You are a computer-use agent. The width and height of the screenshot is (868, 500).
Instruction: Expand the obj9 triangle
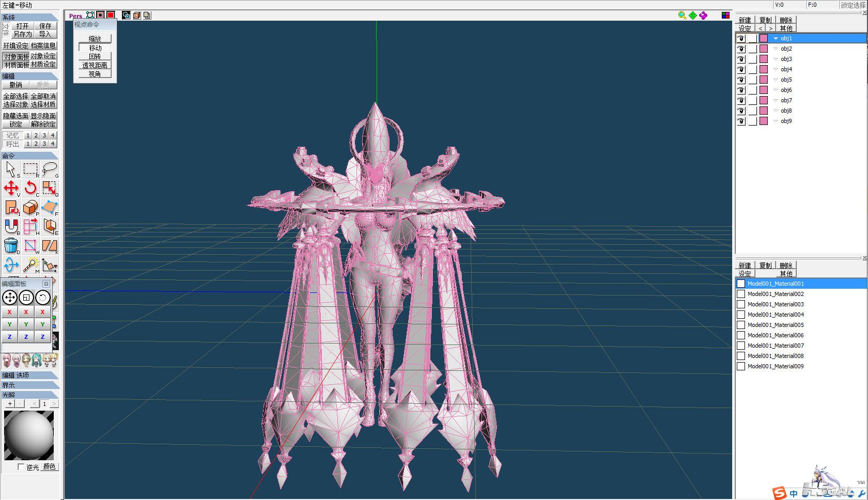(x=776, y=121)
